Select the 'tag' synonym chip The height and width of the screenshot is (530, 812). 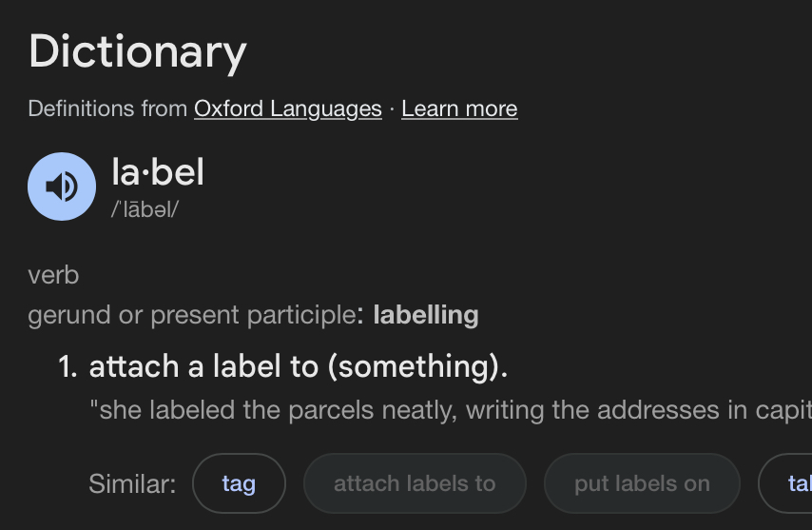click(x=239, y=483)
